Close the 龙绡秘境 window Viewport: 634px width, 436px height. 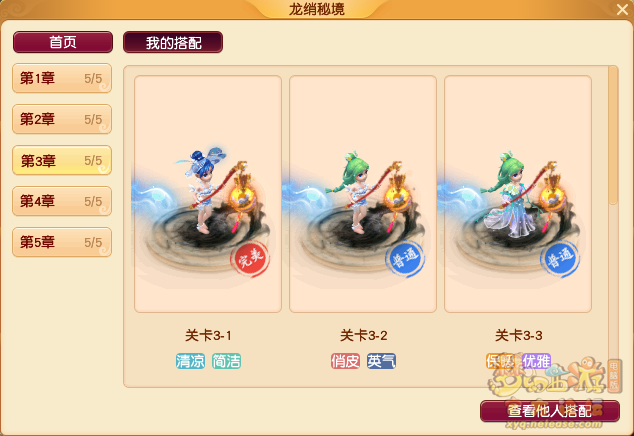pos(622,9)
